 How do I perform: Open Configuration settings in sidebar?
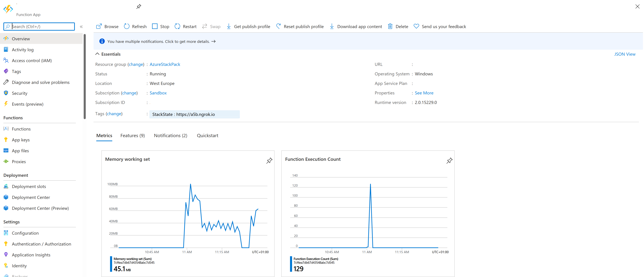click(41, 233)
